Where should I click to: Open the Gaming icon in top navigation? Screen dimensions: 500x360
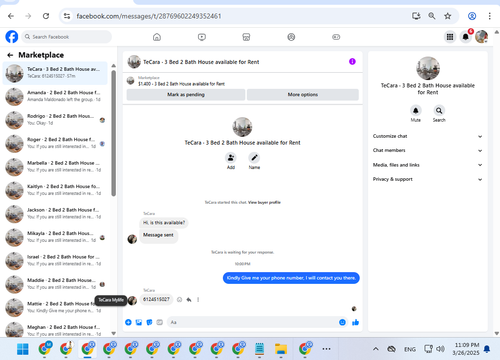[336, 37]
